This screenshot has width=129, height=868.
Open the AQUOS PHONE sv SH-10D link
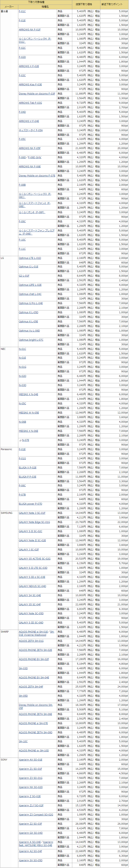click(34, 751)
